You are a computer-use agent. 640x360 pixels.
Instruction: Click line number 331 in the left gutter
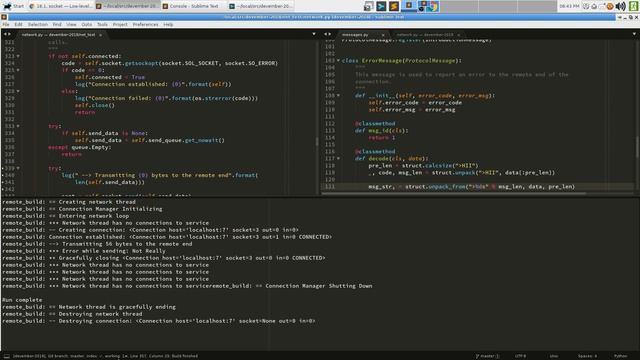pyautogui.click(x=9, y=112)
